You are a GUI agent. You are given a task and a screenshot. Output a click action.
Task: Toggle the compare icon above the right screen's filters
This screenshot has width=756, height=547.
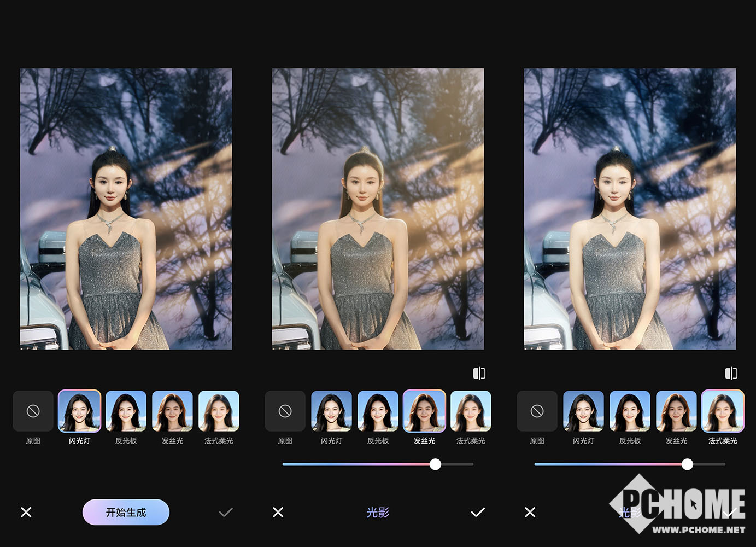pyautogui.click(x=731, y=373)
